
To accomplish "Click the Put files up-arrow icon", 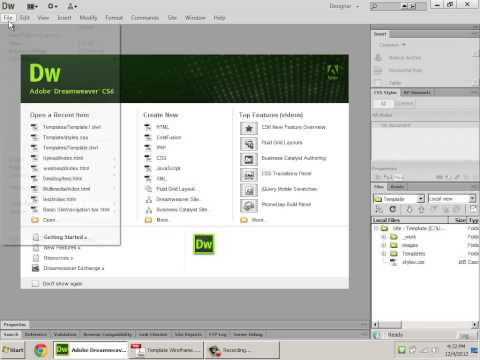I will tap(421, 210).
